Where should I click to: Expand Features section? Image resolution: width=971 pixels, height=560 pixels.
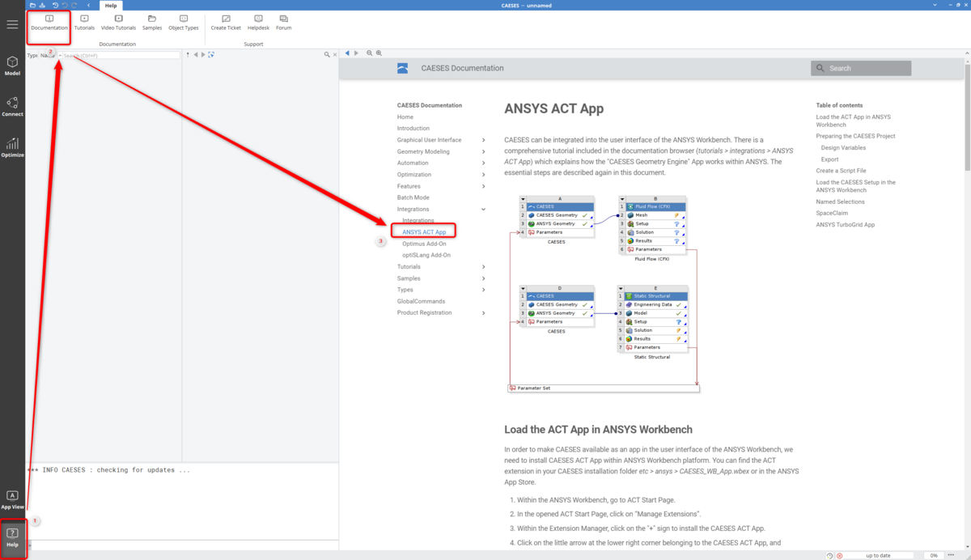pyautogui.click(x=484, y=186)
